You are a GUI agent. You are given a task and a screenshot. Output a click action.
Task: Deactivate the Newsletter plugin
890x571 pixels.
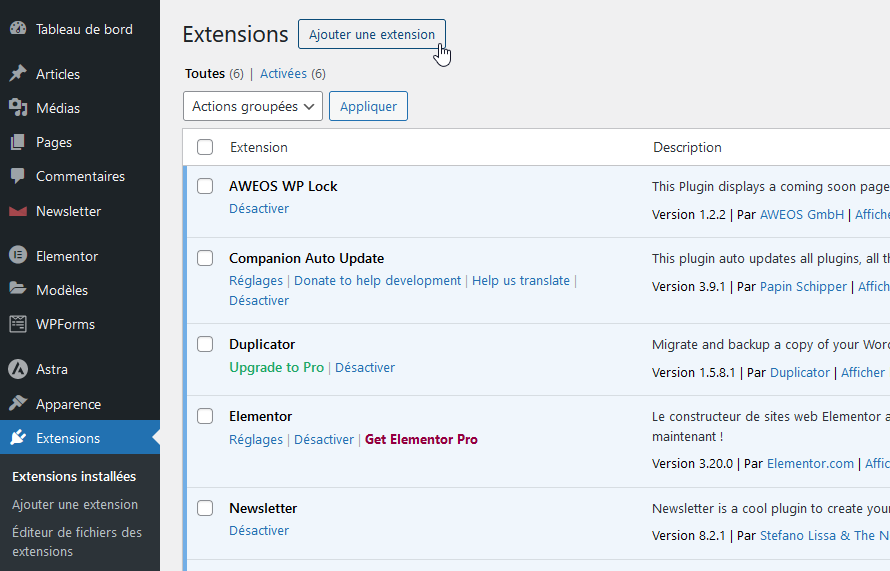click(x=259, y=530)
